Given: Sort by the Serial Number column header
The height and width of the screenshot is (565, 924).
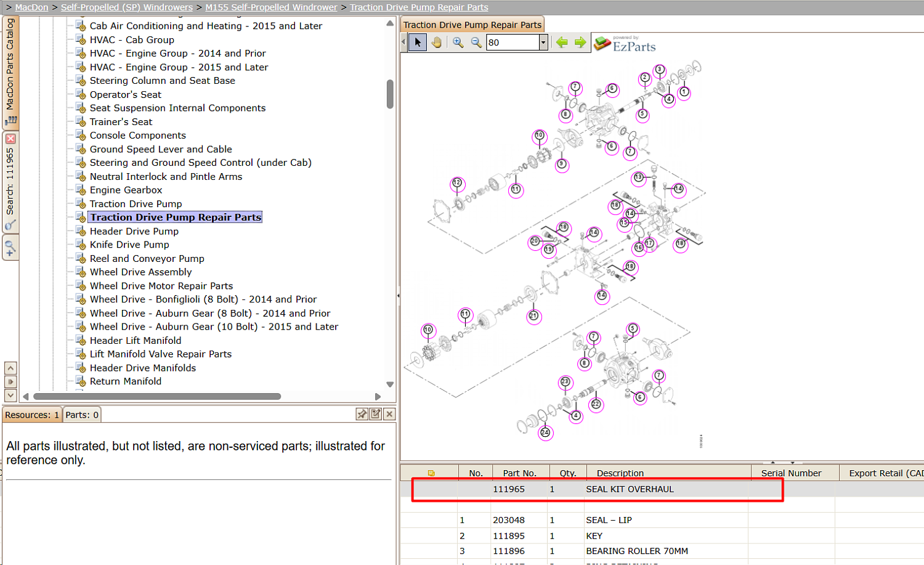Looking at the screenshot, I should tap(795, 473).
